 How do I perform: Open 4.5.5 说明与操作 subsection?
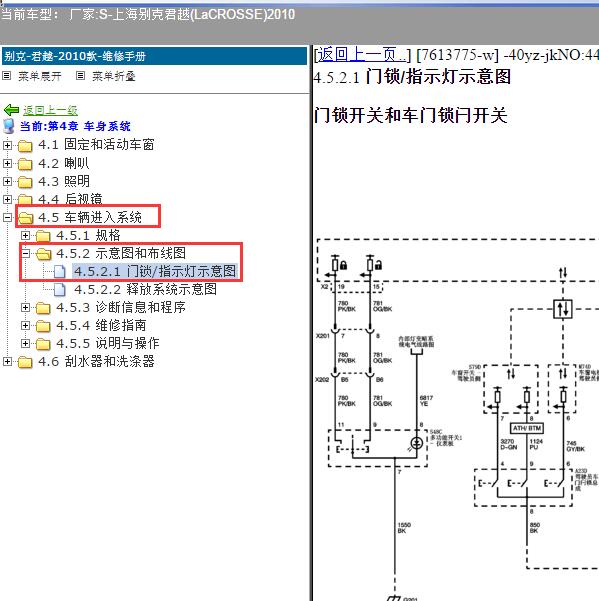point(108,343)
